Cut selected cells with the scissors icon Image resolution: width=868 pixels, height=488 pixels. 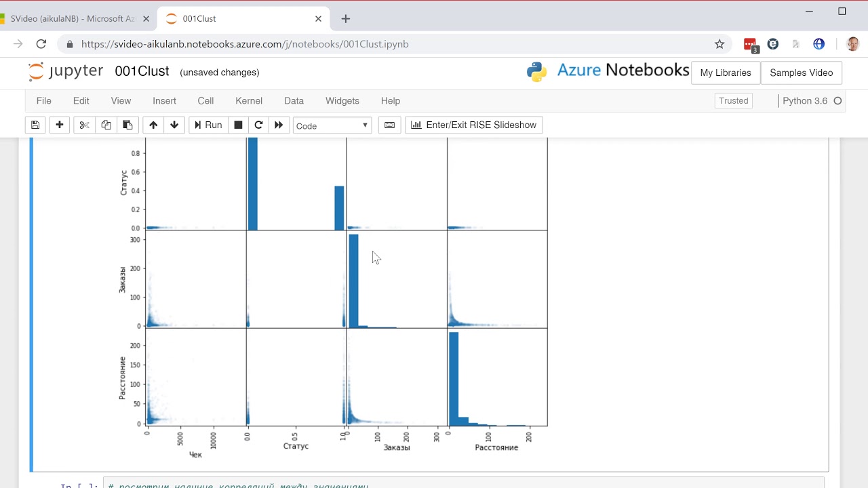click(84, 125)
